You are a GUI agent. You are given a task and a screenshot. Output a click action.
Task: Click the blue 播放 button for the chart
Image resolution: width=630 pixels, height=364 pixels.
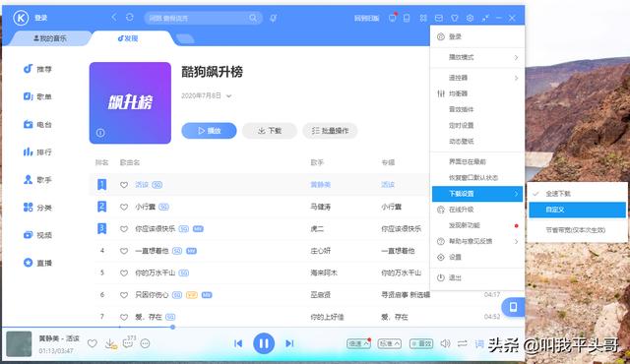tap(209, 131)
